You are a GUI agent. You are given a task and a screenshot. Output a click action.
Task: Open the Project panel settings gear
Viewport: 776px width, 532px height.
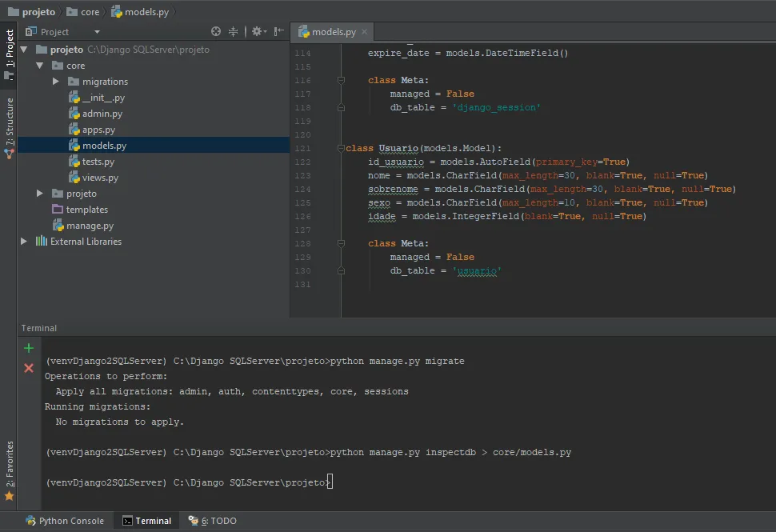tap(258, 32)
